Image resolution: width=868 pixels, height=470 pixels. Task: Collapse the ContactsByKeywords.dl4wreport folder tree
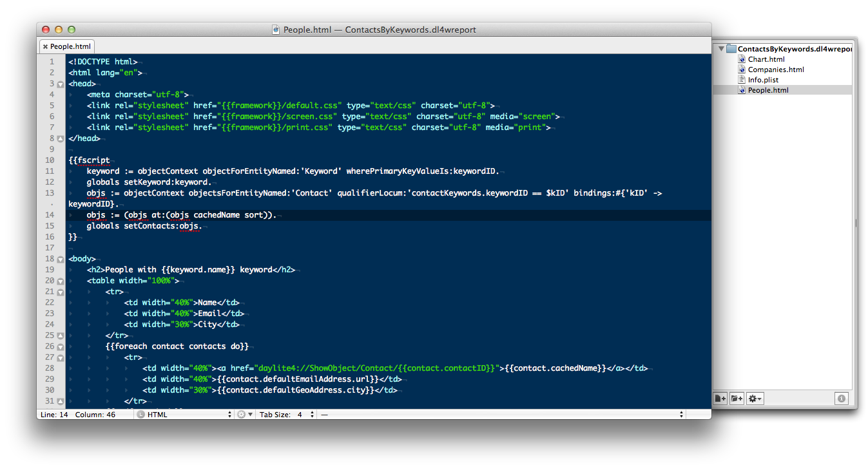click(x=720, y=49)
